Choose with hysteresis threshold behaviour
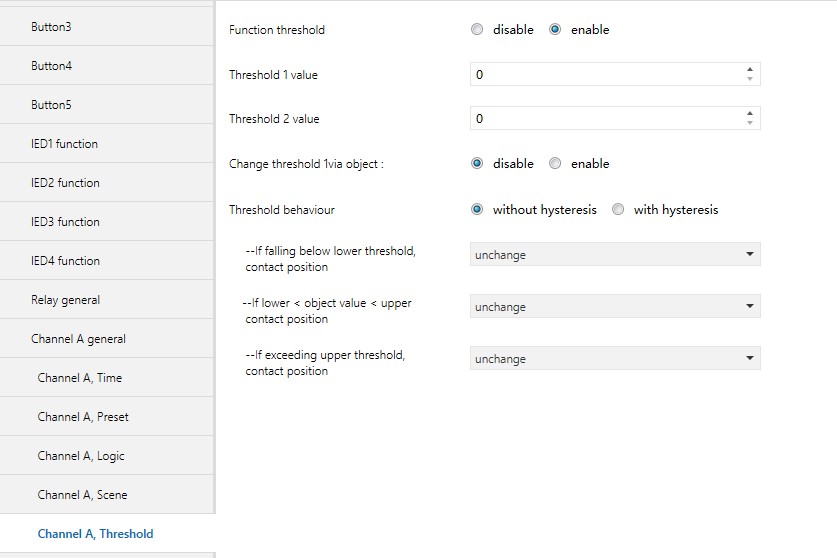Image resolution: width=837 pixels, height=558 pixels. point(618,210)
